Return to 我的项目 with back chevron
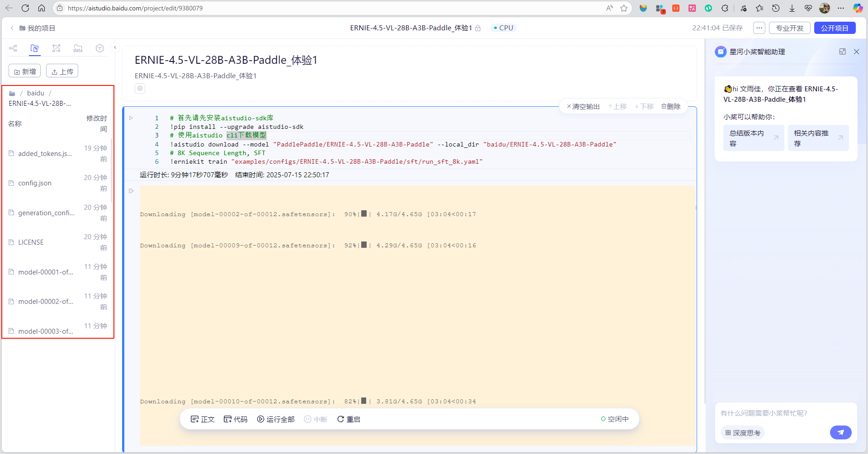The height and width of the screenshot is (454, 868). tap(12, 28)
